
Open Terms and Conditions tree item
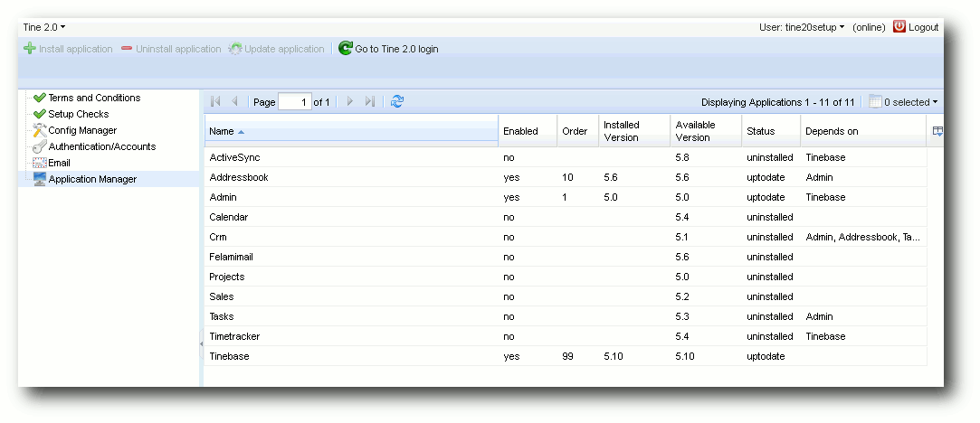pyautogui.click(x=94, y=98)
